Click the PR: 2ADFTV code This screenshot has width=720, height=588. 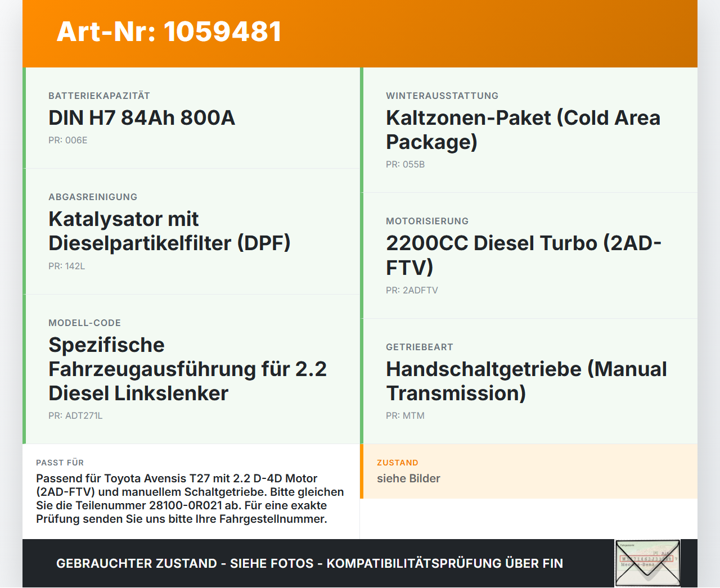(412, 290)
